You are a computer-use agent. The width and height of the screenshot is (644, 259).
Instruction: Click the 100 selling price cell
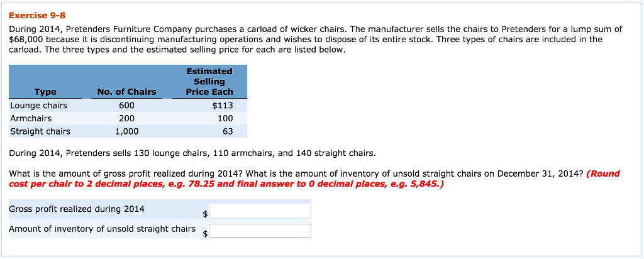point(225,119)
